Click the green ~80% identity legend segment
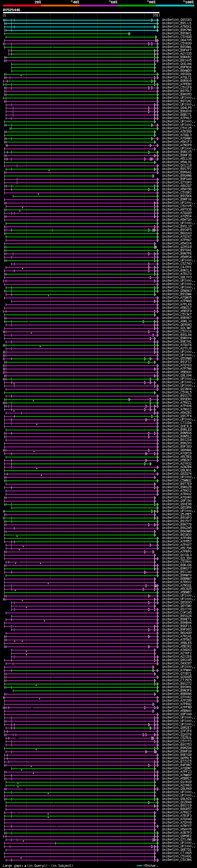 pyautogui.click(x=137, y=6)
